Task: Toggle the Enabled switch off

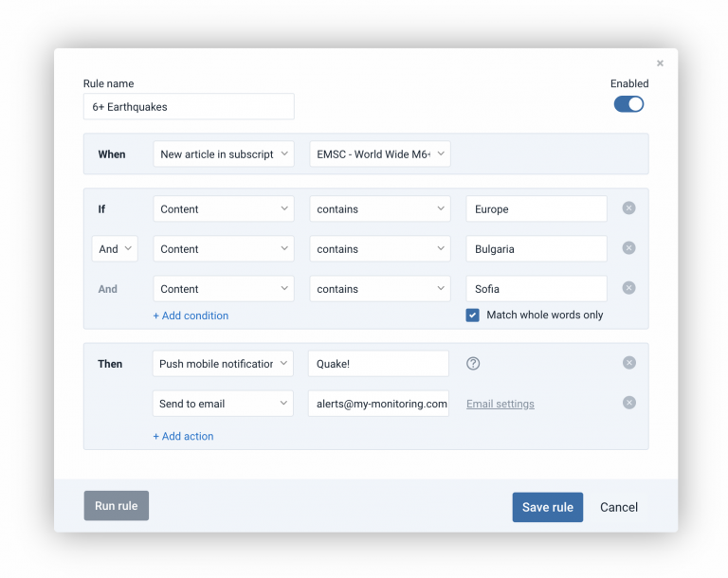Action: point(628,104)
